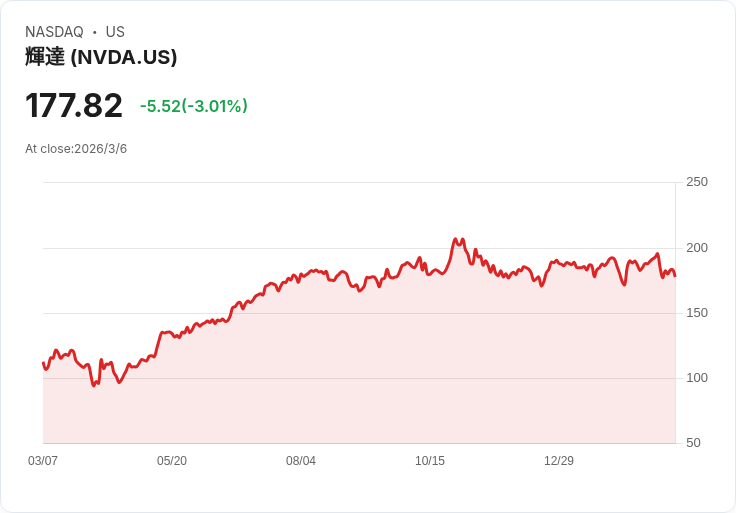Click the NASDAQ exchange label
The height and width of the screenshot is (513, 736).
click(x=54, y=32)
